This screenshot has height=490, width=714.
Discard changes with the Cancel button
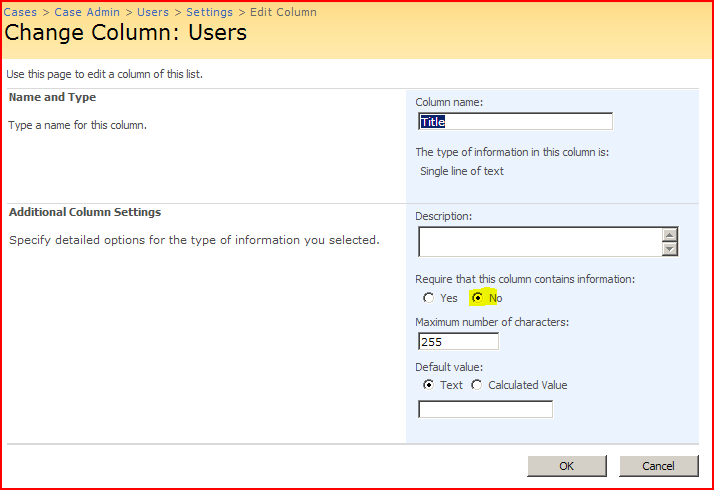(658, 466)
